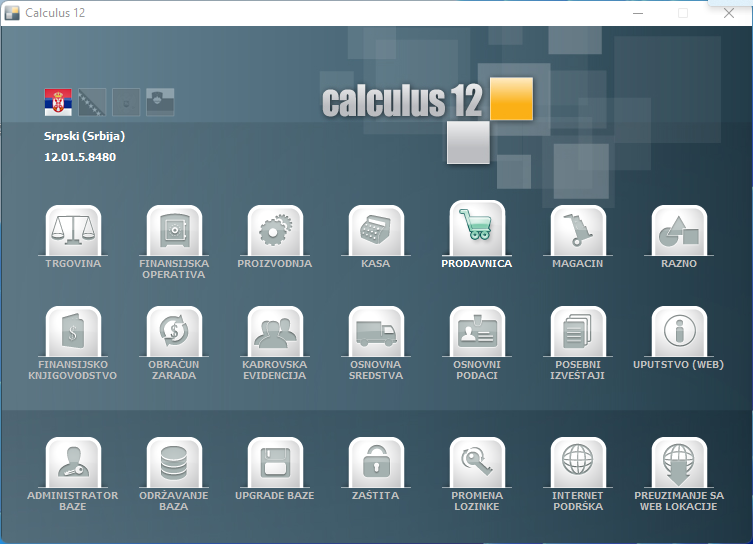Open the Razno shapes module
Image resolution: width=753 pixels, height=544 pixels.
coord(679,230)
